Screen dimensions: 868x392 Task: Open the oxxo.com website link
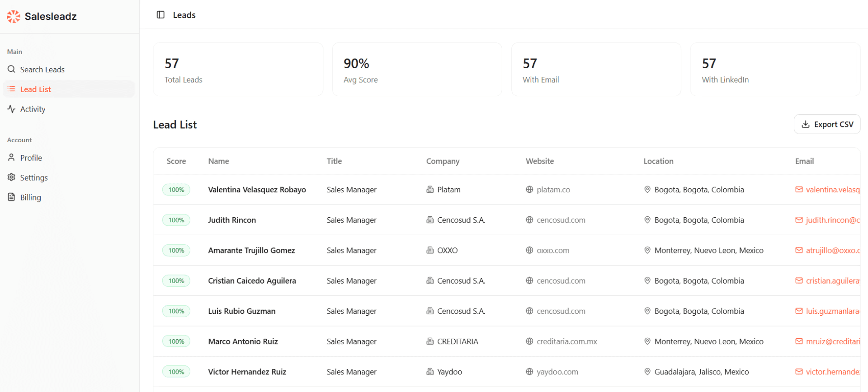tap(553, 250)
